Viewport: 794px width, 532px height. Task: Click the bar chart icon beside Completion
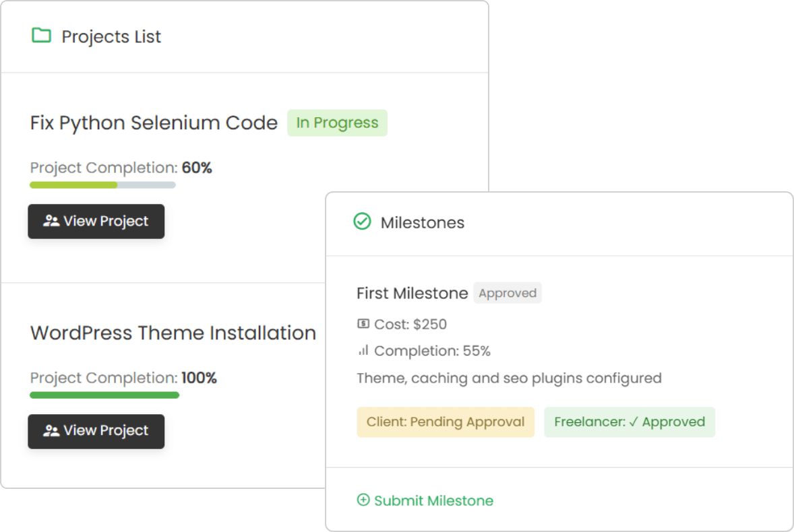pos(363,350)
